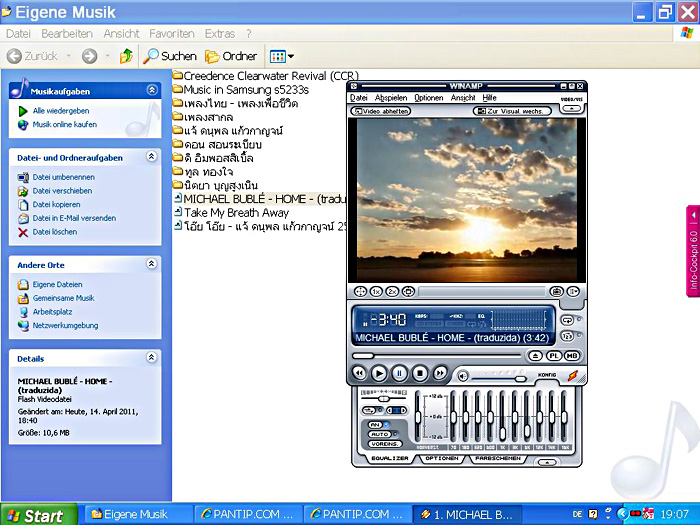
Task: Click the equalizer preamp slider
Action: pos(417,417)
